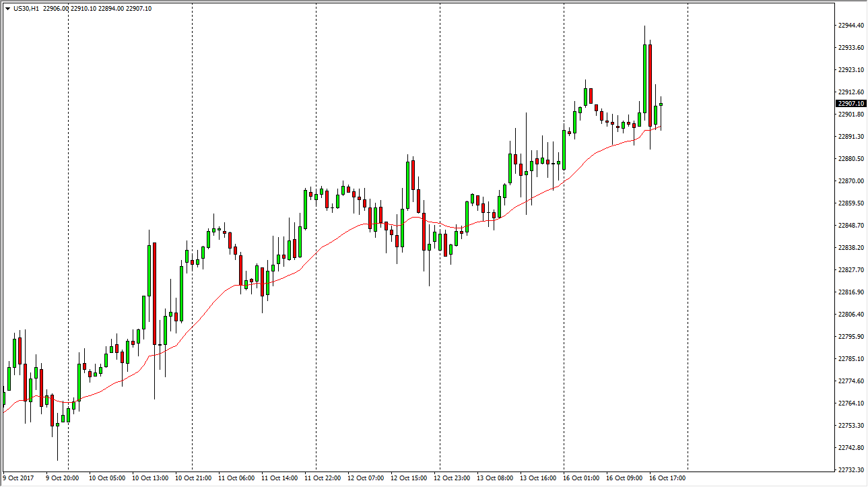Select the 10 Oct 13:00 time label

149,478
